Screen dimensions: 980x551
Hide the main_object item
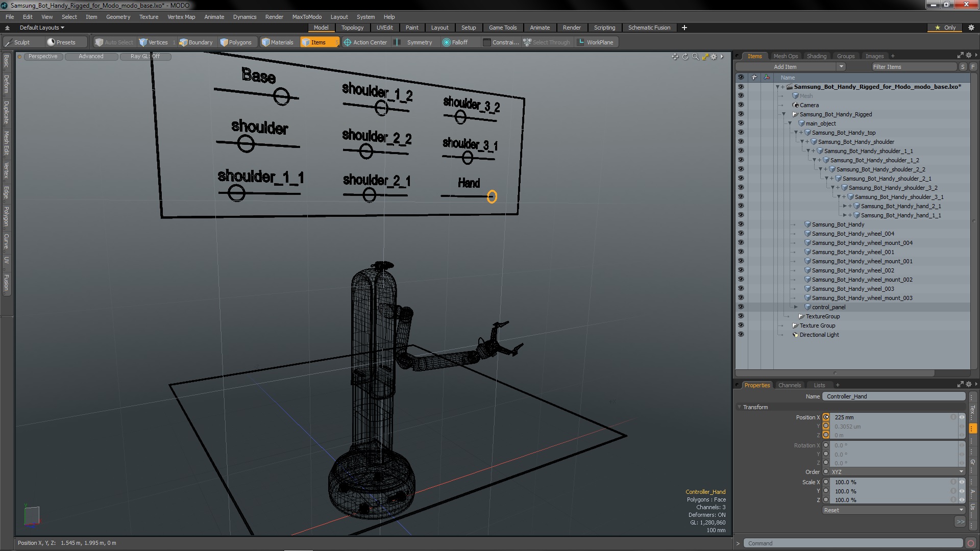coord(741,123)
